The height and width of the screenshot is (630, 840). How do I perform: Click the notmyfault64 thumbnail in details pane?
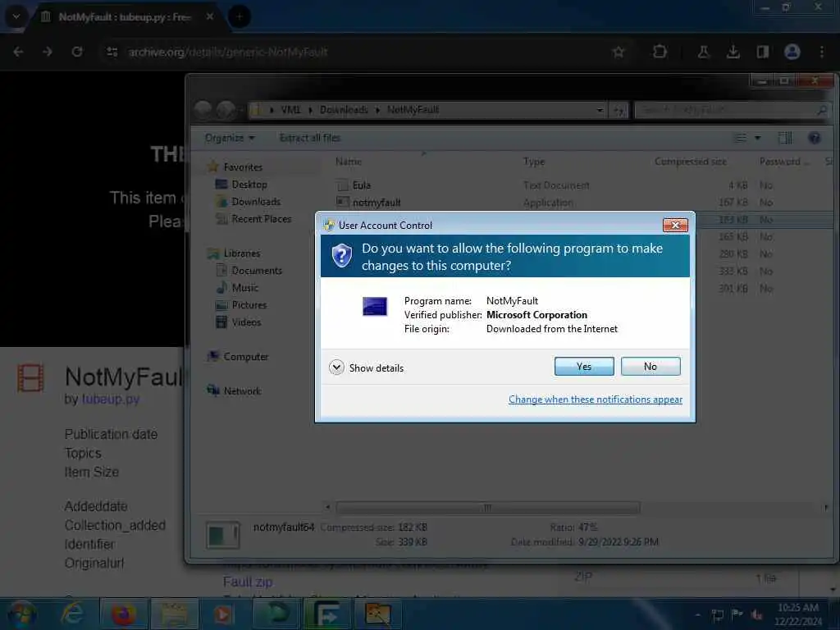click(x=223, y=535)
